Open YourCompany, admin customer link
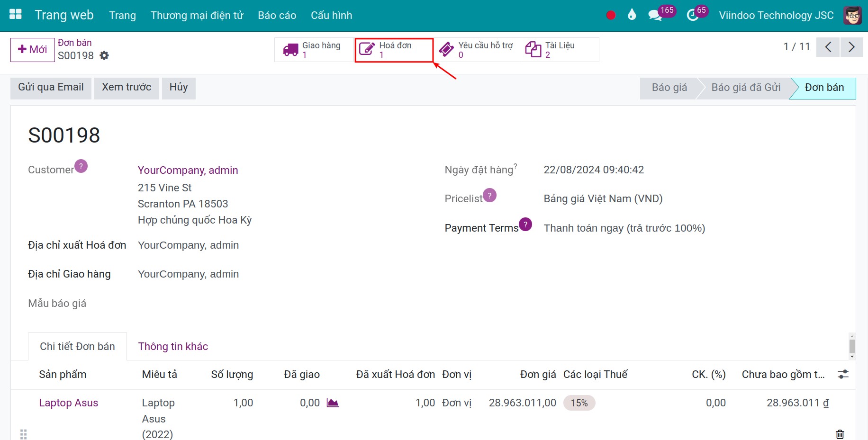 [x=188, y=170]
